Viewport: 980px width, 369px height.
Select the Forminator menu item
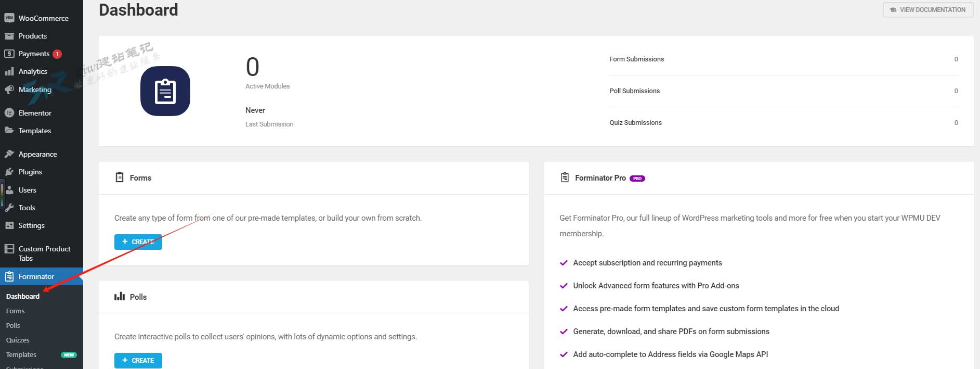coord(42,276)
